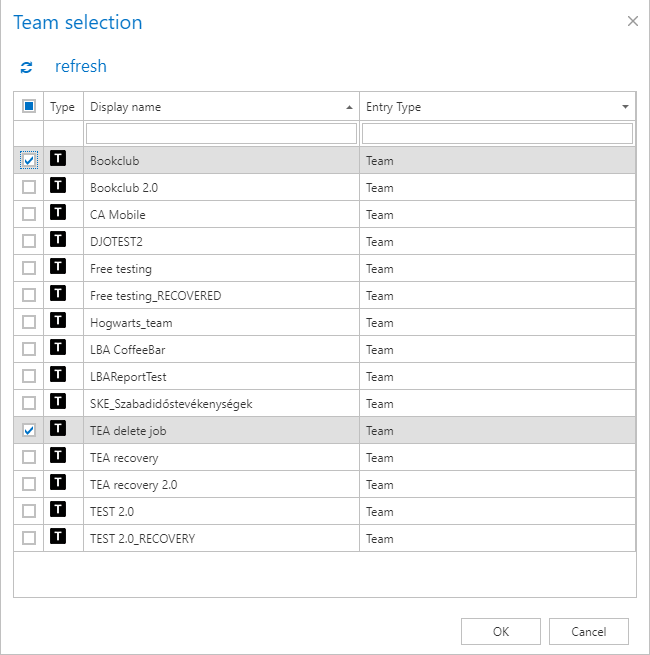This screenshot has height=655, width=650.
Task: Click the team icon next to TEST 2.0
Action: [x=58, y=510]
